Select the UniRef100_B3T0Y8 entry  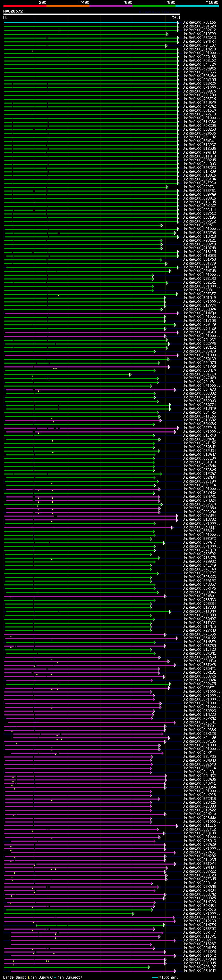click(x=199, y=665)
